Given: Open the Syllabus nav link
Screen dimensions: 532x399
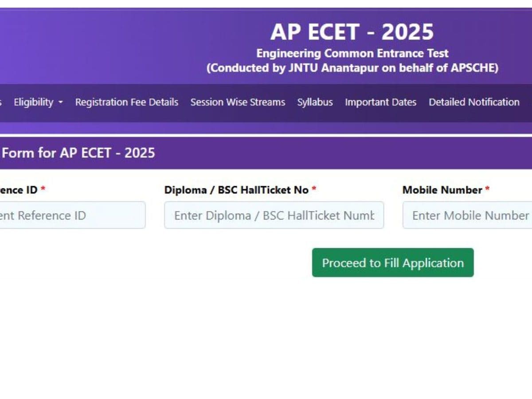Looking at the screenshot, I should coord(315,102).
